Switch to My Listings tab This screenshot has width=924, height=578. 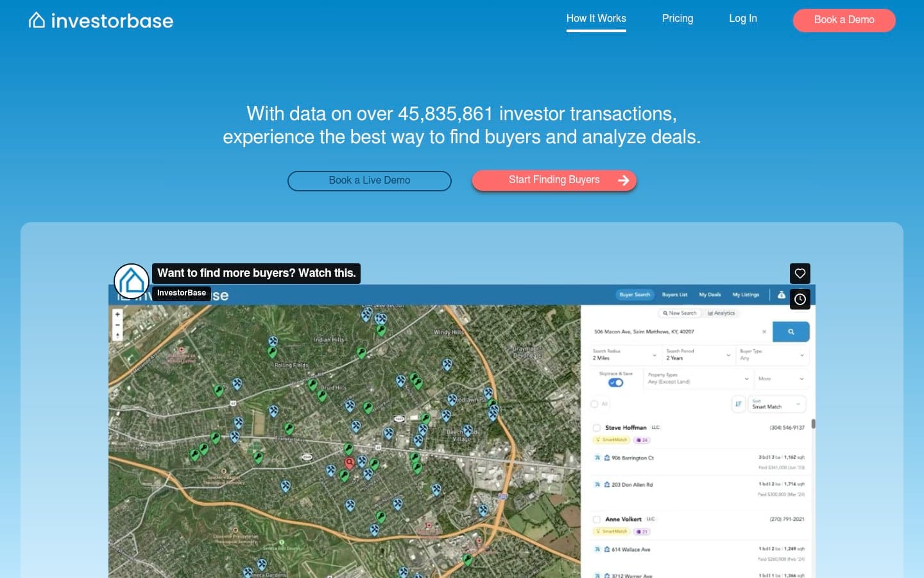pyautogui.click(x=746, y=295)
